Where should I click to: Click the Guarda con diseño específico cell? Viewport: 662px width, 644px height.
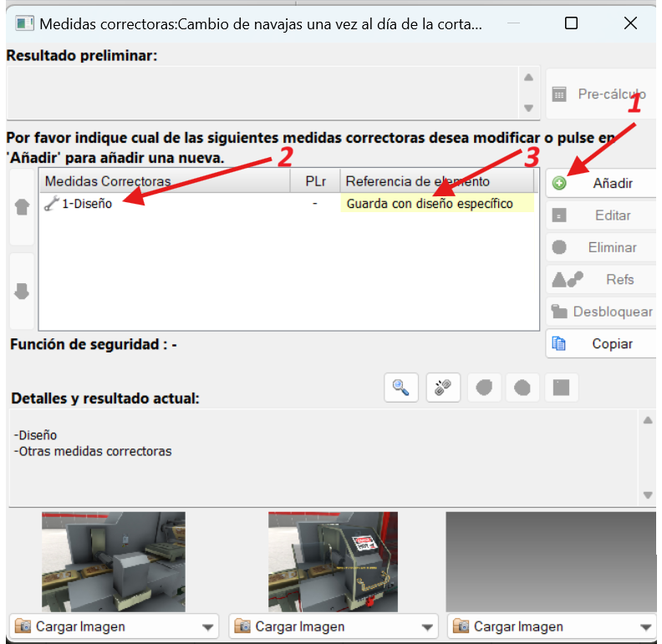pos(437,204)
